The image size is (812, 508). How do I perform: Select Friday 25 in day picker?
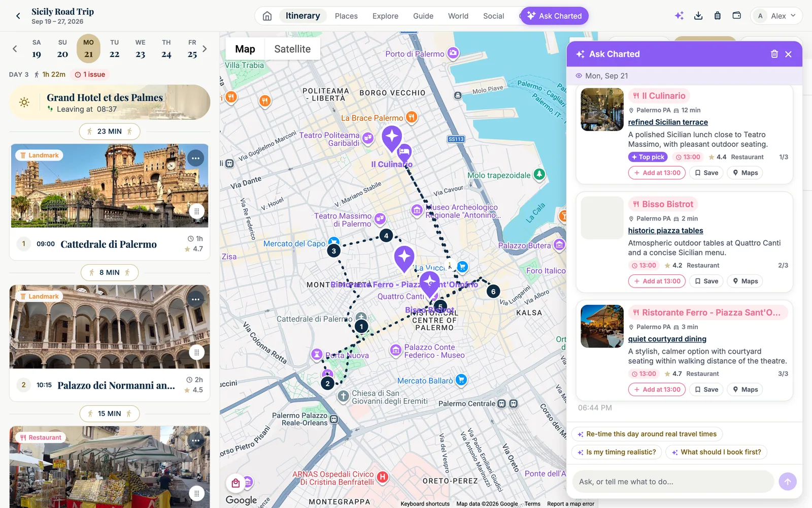click(x=192, y=49)
